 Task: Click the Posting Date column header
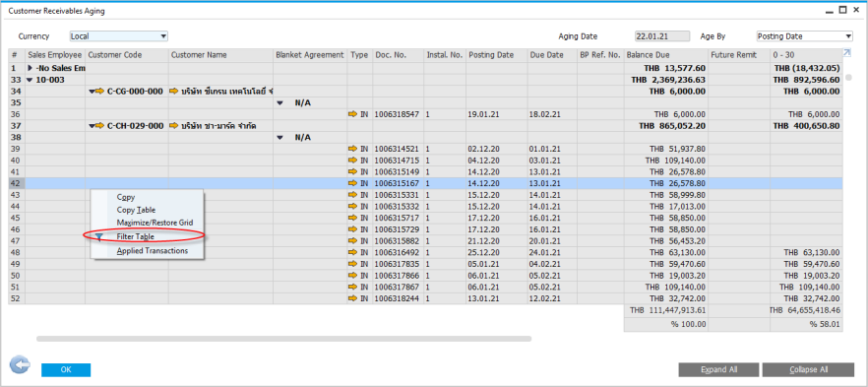[x=497, y=55]
